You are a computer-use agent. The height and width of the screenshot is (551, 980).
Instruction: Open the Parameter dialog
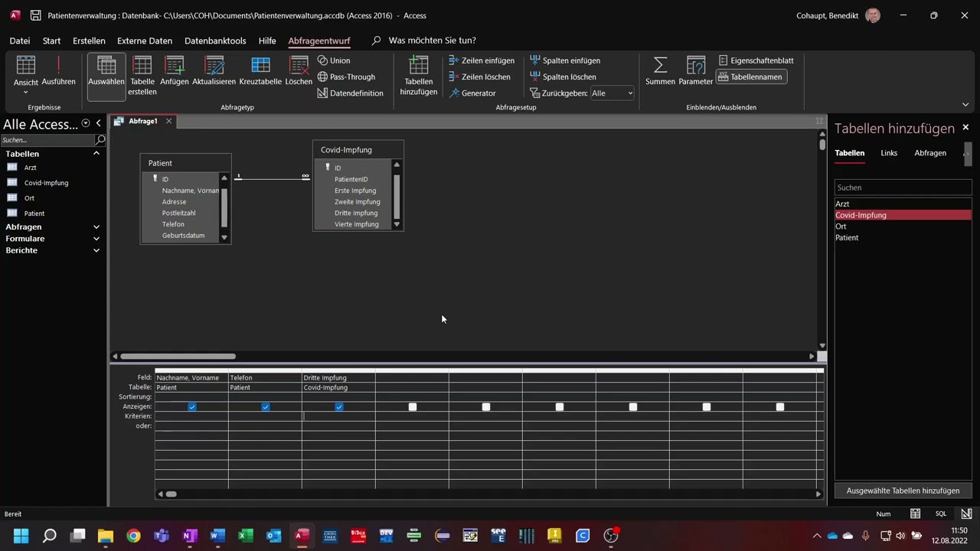click(695, 70)
